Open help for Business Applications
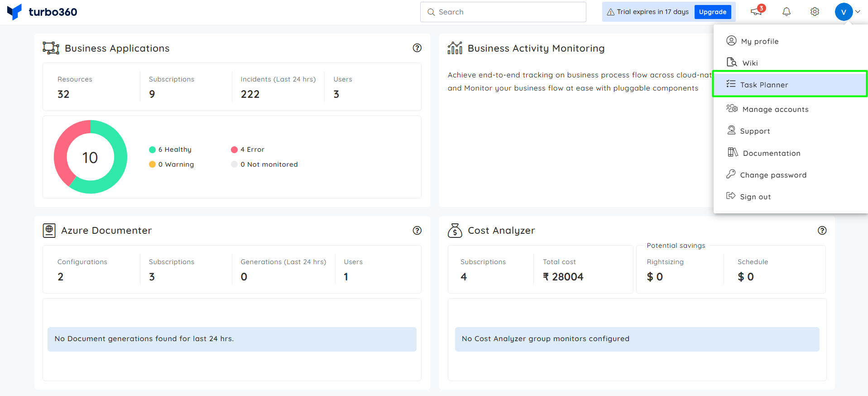The height and width of the screenshot is (396, 868). (x=417, y=48)
